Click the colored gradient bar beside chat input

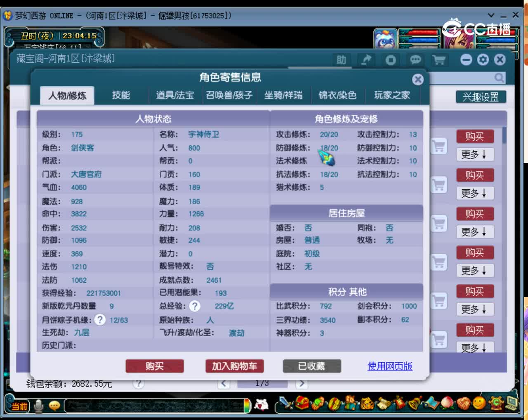click(247, 406)
